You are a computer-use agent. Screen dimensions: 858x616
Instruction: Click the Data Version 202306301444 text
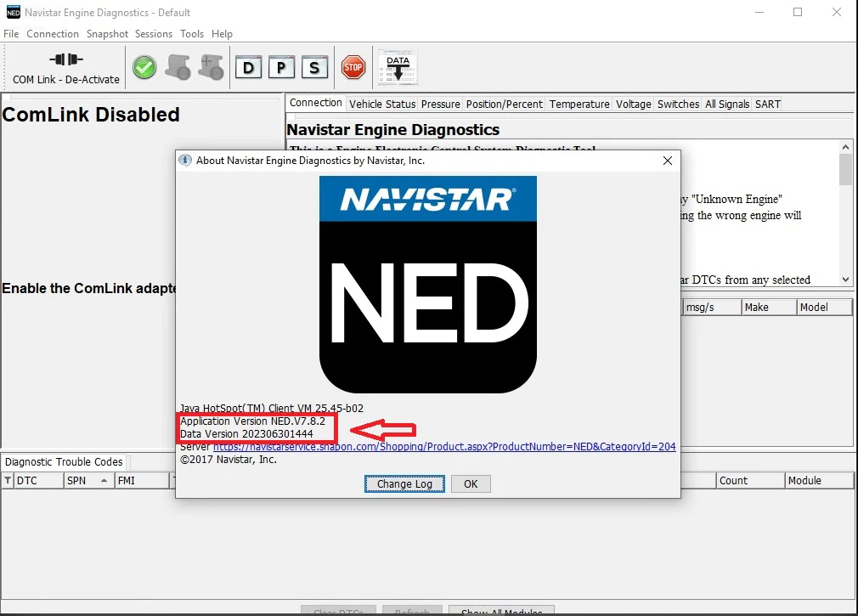(247, 434)
